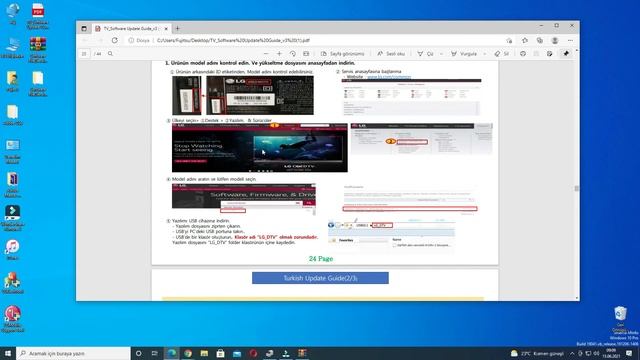
Task: Show hidden system tray icons
Action: tap(572, 353)
